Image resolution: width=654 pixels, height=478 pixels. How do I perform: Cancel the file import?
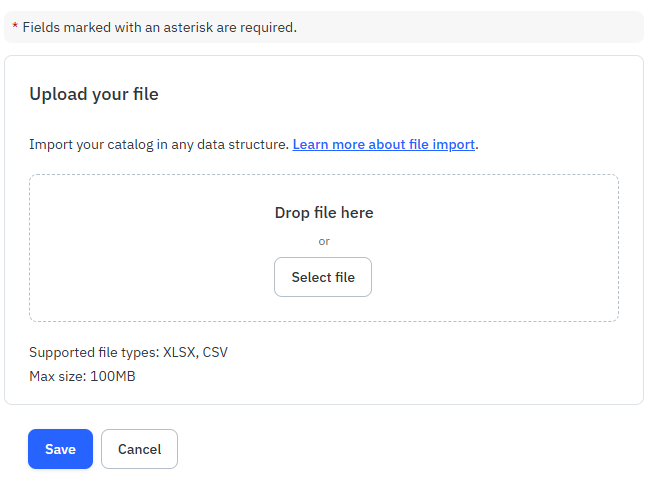pyautogui.click(x=139, y=449)
